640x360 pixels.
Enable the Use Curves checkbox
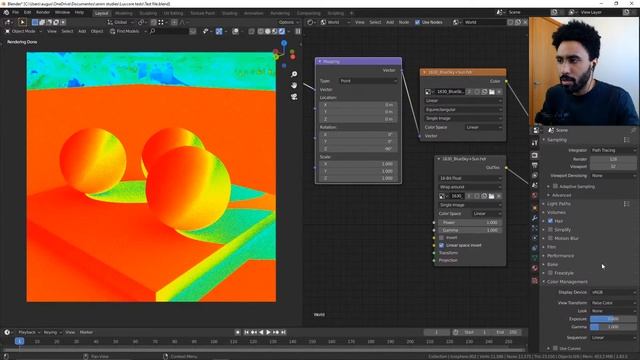point(555,348)
